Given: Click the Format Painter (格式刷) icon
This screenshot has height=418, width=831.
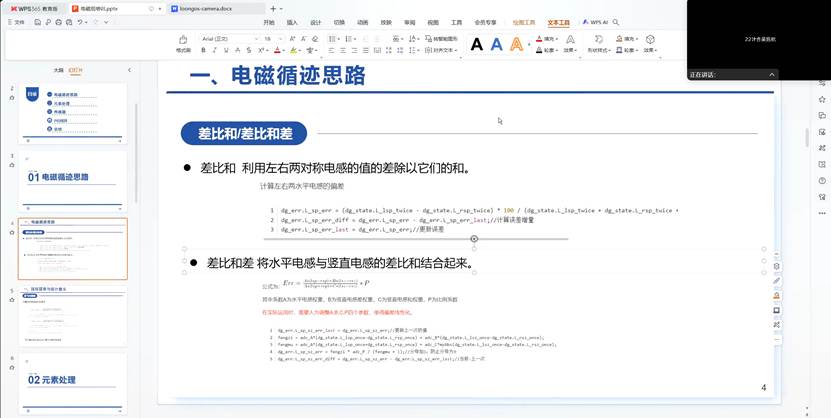Looking at the screenshot, I should click(x=183, y=41).
